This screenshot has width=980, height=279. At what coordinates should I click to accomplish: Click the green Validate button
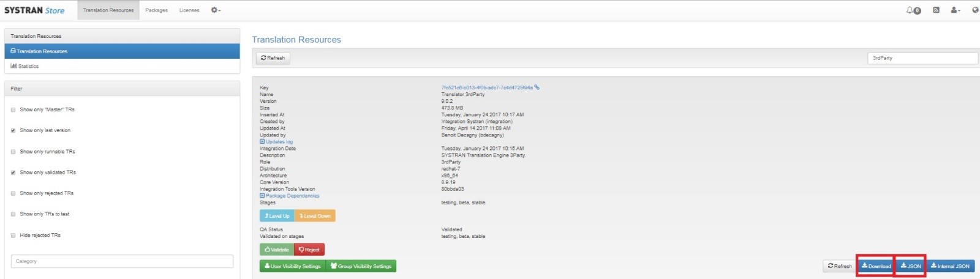277,250
